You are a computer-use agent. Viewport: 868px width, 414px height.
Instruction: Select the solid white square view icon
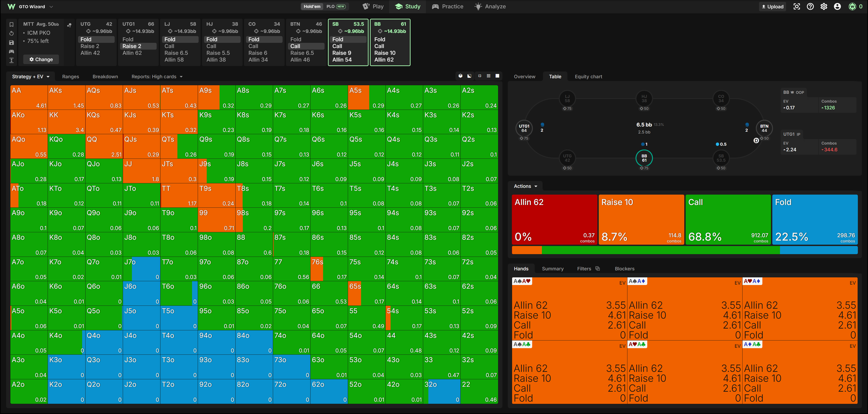pyautogui.click(x=497, y=76)
